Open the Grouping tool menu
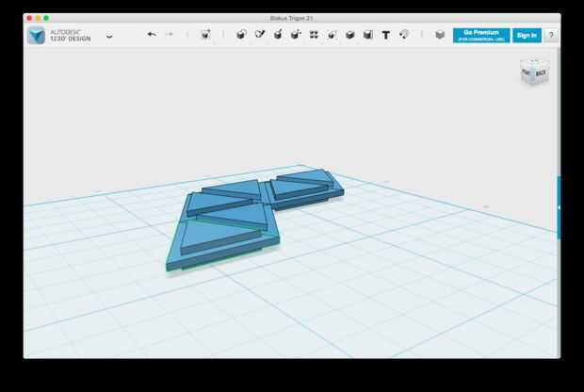 pyautogui.click(x=332, y=35)
